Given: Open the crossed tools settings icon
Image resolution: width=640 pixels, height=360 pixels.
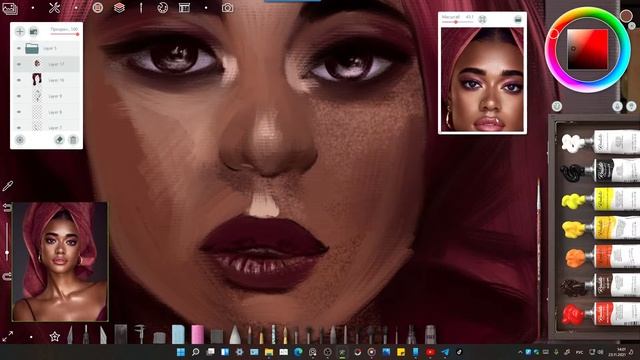Looking at the screenshot, I should pyautogui.click(x=54, y=8).
